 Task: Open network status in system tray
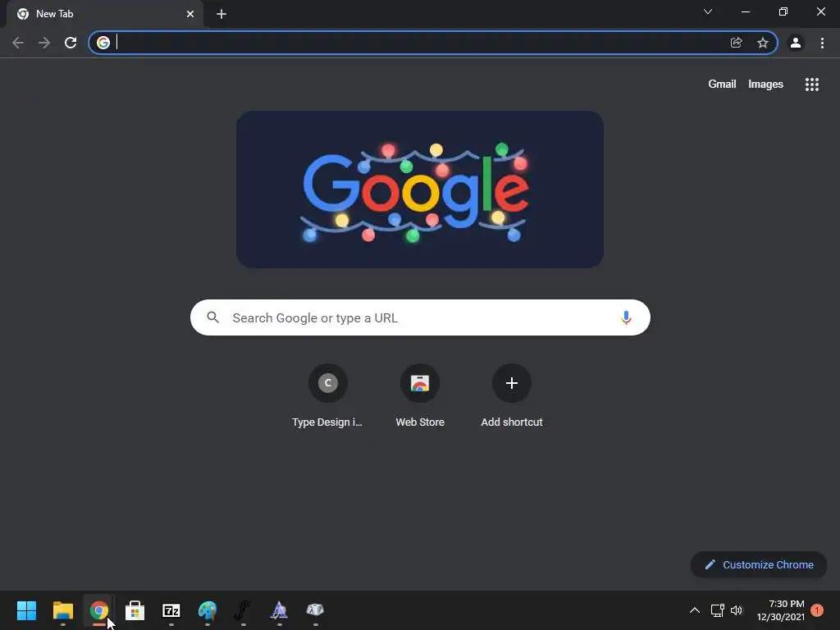(x=717, y=610)
